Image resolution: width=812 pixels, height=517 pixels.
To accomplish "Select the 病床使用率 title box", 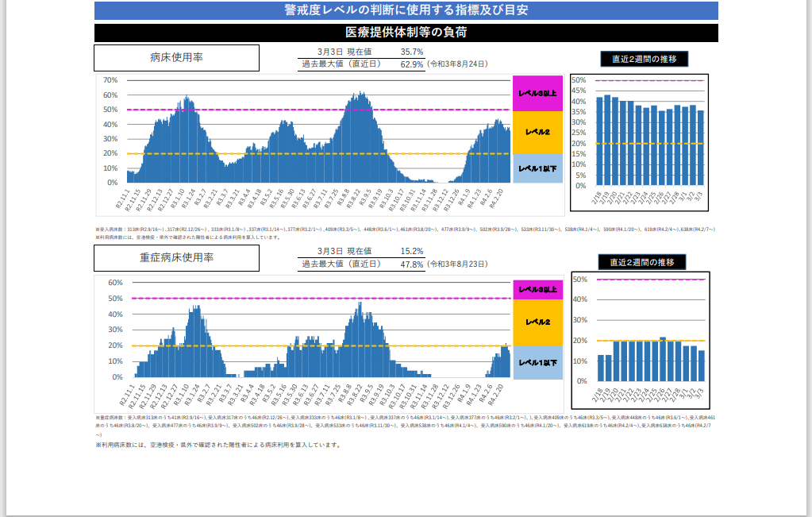I will coord(176,58).
